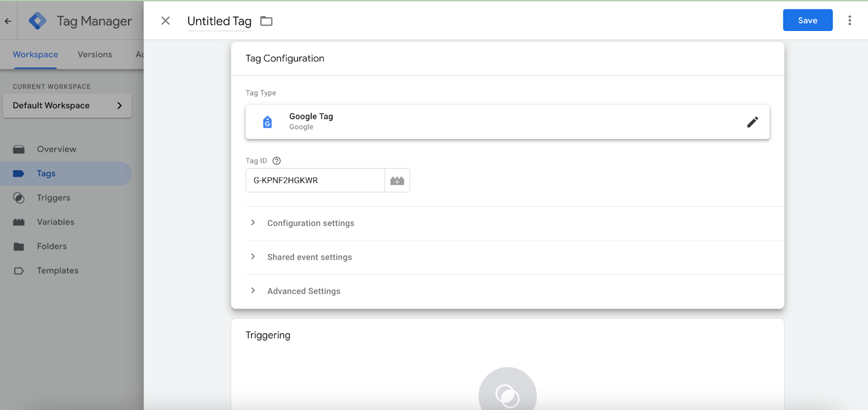This screenshot has width=868, height=410.
Task: Click the pencil icon to edit tag type
Action: point(752,122)
